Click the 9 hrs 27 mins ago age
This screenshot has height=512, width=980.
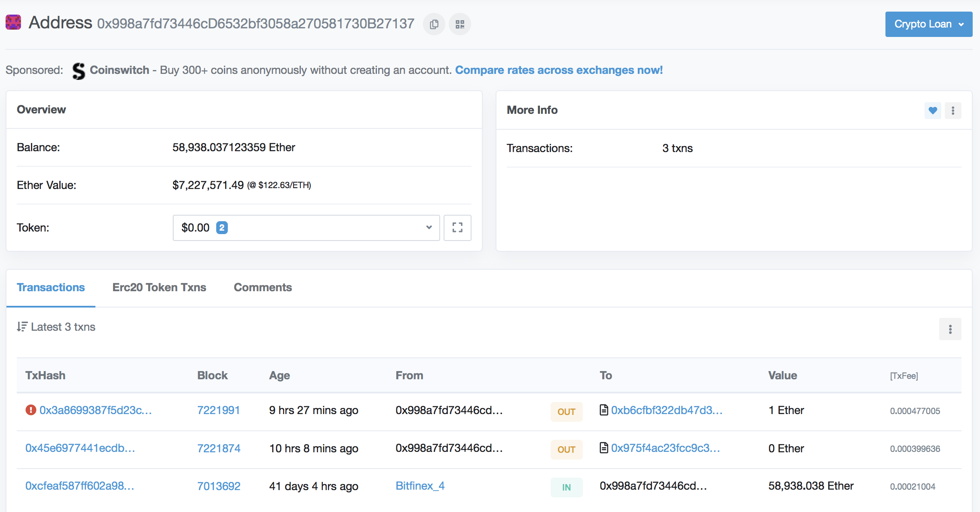[314, 410]
